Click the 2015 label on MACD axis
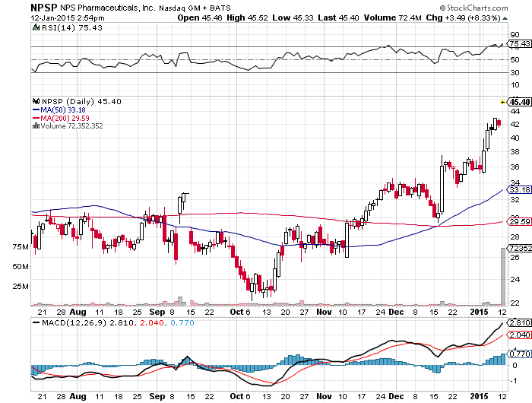This screenshot has width=532, height=403. (479, 396)
